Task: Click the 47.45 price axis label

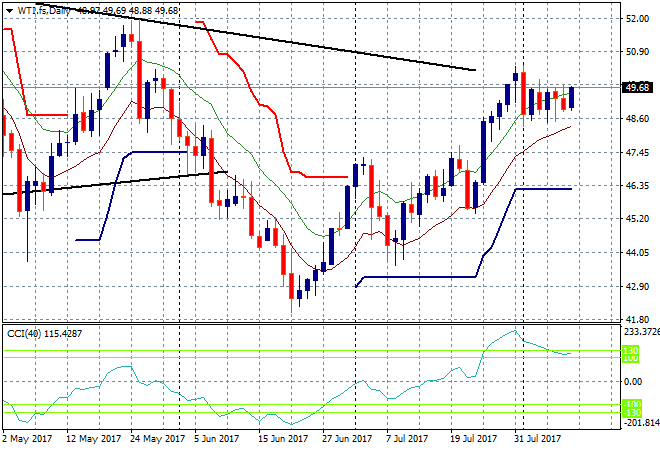Action: pyautogui.click(x=637, y=152)
